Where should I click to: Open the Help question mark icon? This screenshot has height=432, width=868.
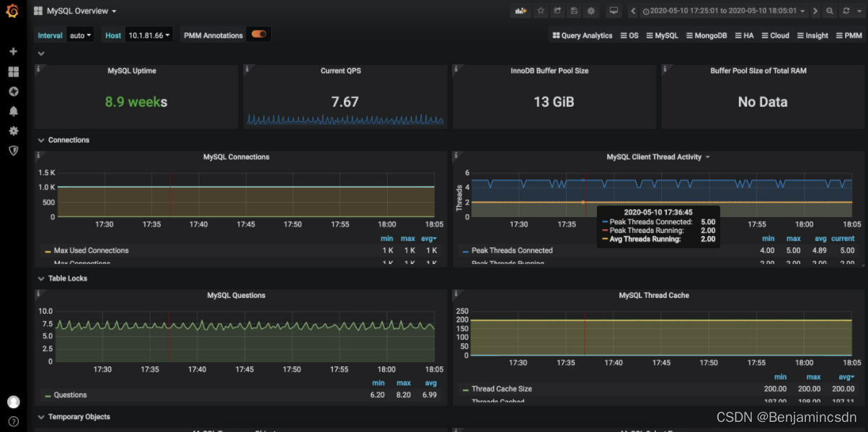[x=13, y=421]
